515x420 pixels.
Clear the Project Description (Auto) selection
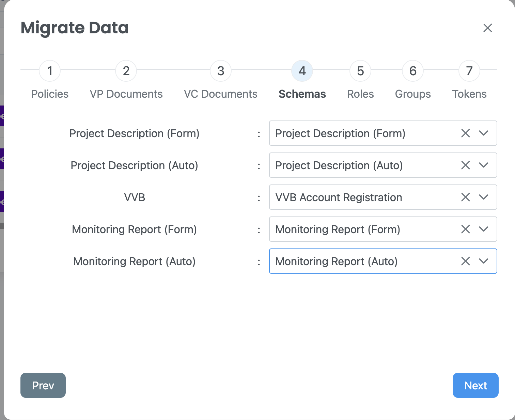pyautogui.click(x=465, y=165)
